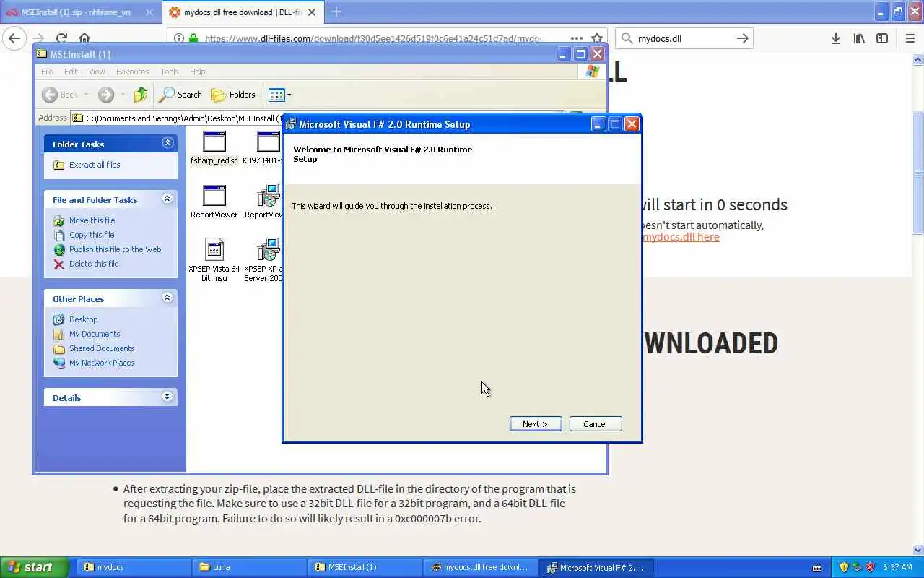Open the Tools menu in Explorer
924x578 pixels.
(x=170, y=72)
